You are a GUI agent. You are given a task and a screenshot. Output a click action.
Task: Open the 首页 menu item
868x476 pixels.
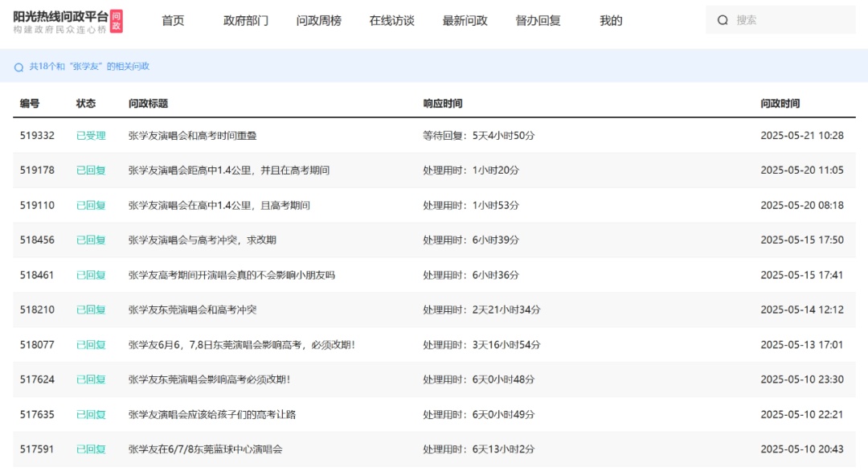click(x=173, y=20)
